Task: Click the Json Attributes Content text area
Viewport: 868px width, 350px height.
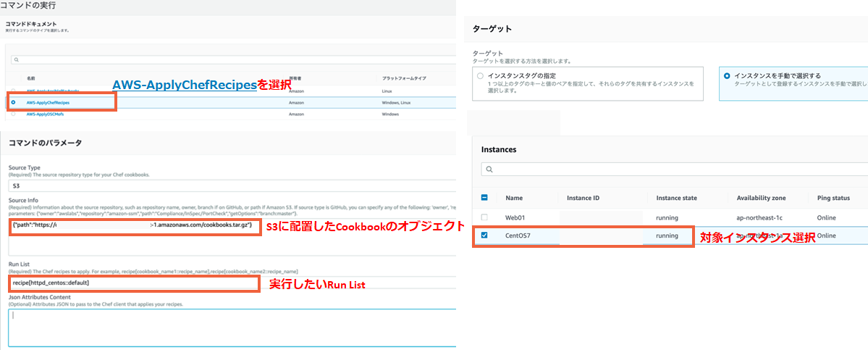Action: [232, 328]
